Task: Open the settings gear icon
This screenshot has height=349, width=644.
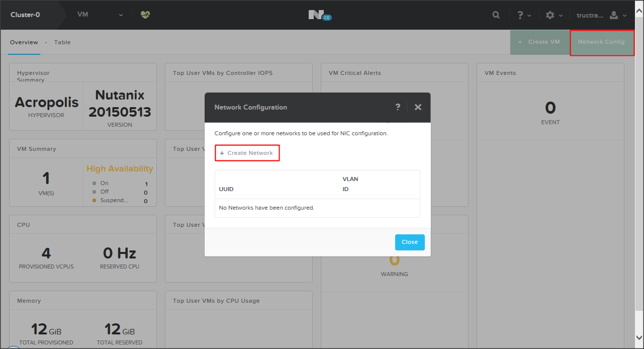Action: [550, 15]
